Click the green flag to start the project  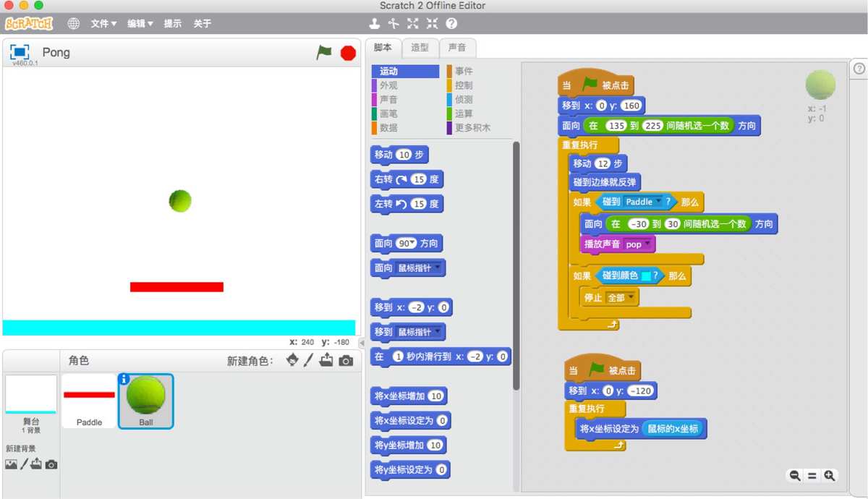click(x=324, y=53)
